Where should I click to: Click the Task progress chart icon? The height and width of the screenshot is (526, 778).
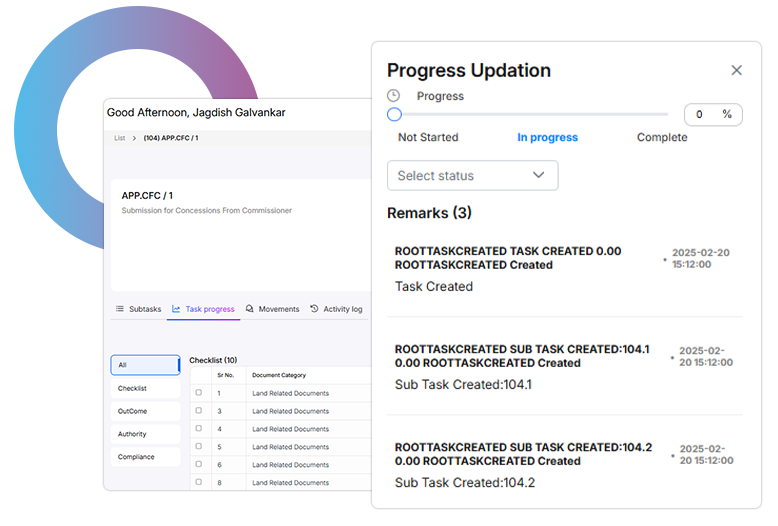177,309
